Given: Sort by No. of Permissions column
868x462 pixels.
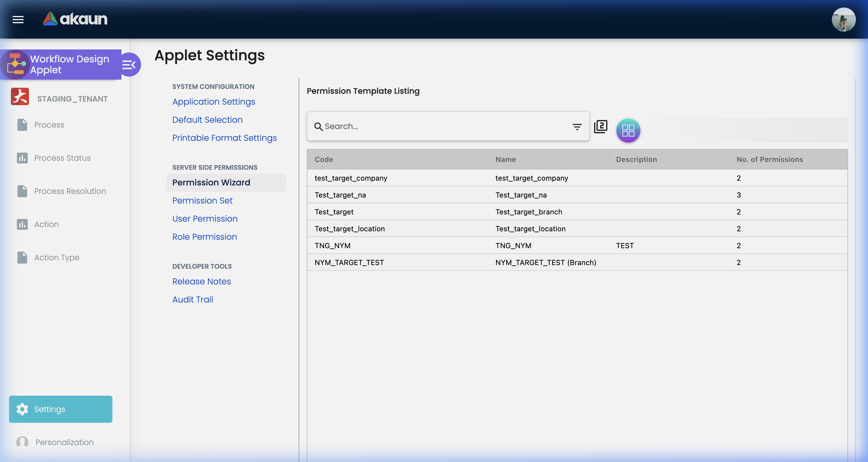Looking at the screenshot, I should click(x=770, y=159).
